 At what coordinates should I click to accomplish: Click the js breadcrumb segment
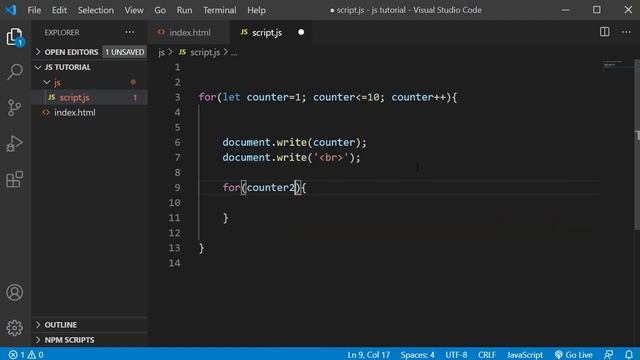coord(162,52)
